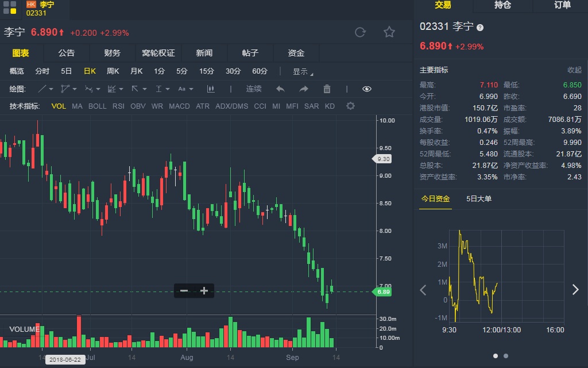Undo the last drawing action
Viewport: 588px width, 368px height.
coord(280,89)
